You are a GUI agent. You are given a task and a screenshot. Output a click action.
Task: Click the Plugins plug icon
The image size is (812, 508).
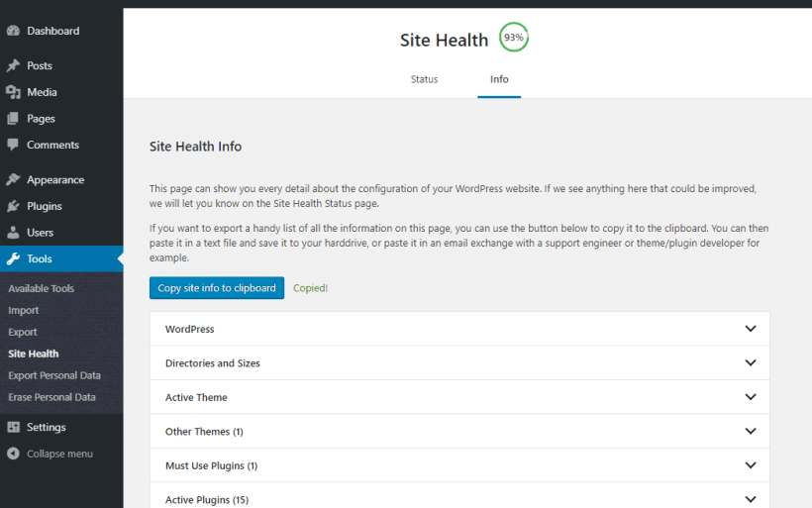14,206
